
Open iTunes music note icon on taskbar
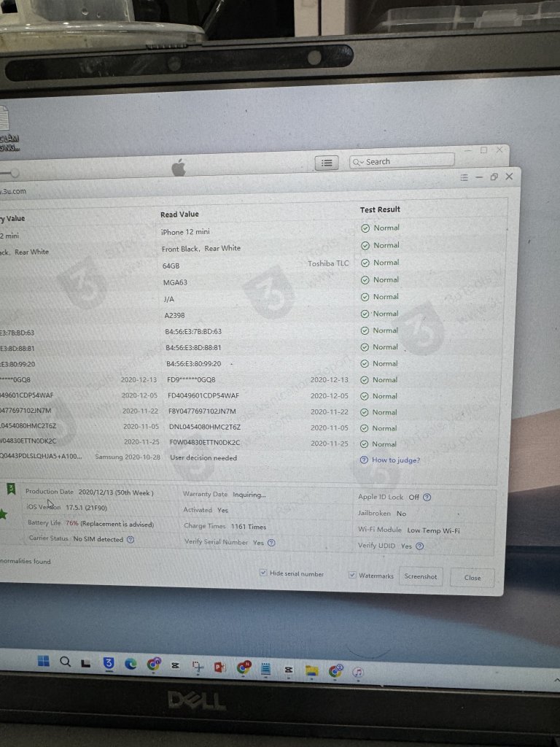tap(357, 672)
